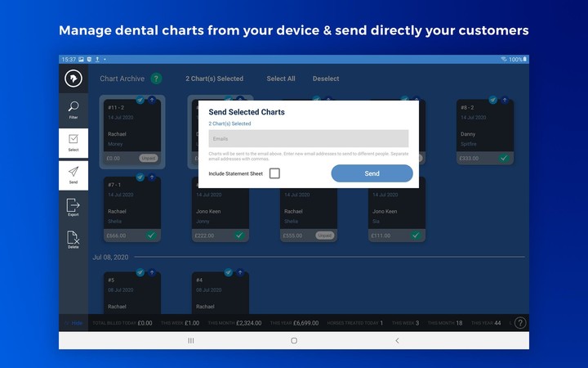588x368 pixels.
Task: Open chart #11 - 2 Rachael Money
Action: tap(132, 132)
